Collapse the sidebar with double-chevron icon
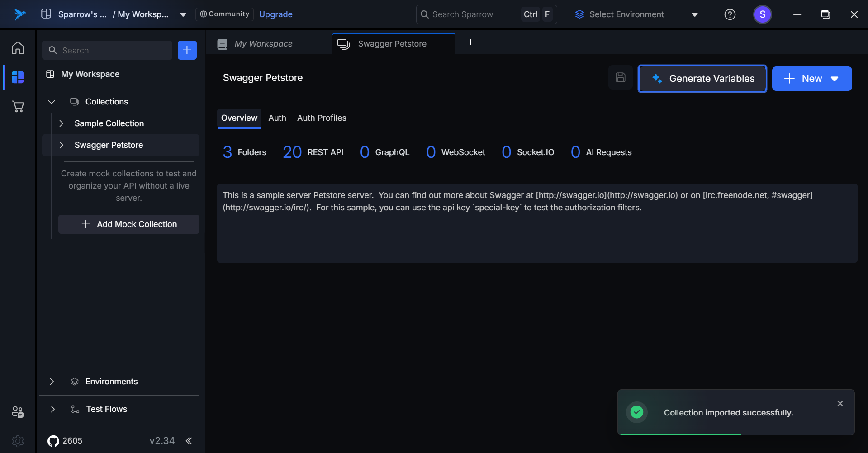Image resolution: width=868 pixels, height=453 pixels. [x=189, y=441]
